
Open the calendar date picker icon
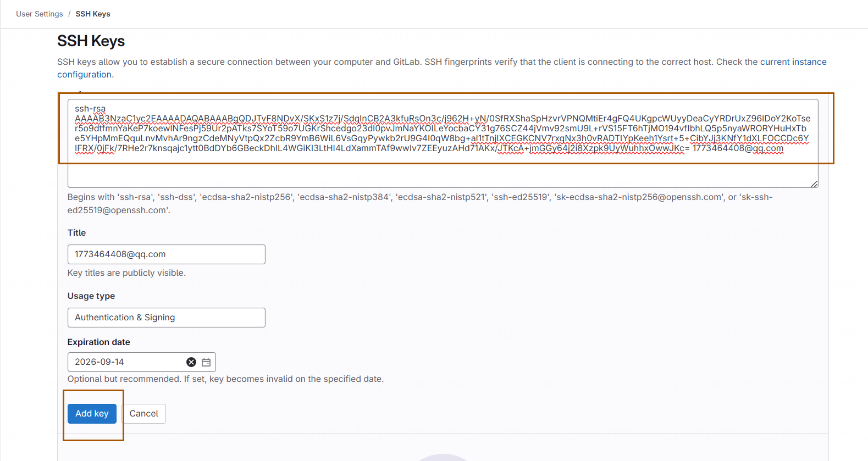point(206,362)
